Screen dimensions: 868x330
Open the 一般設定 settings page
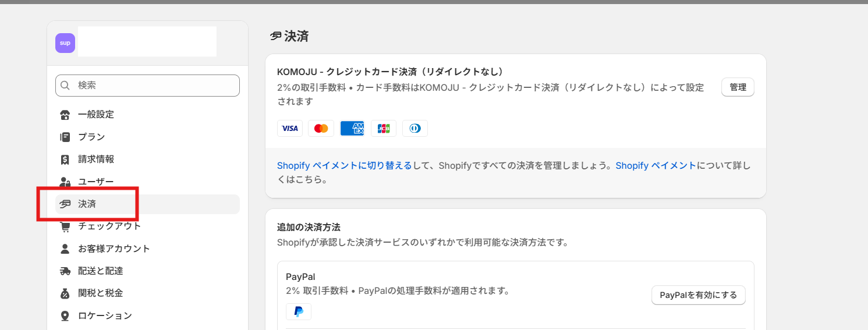[x=96, y=115]
